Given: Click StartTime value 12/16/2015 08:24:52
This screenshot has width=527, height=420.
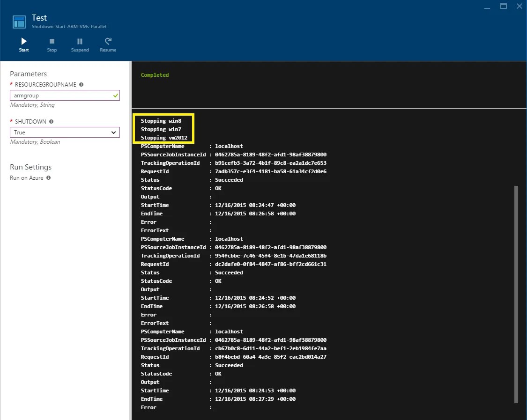Looking at the screenshot, I should click(255, 298).
